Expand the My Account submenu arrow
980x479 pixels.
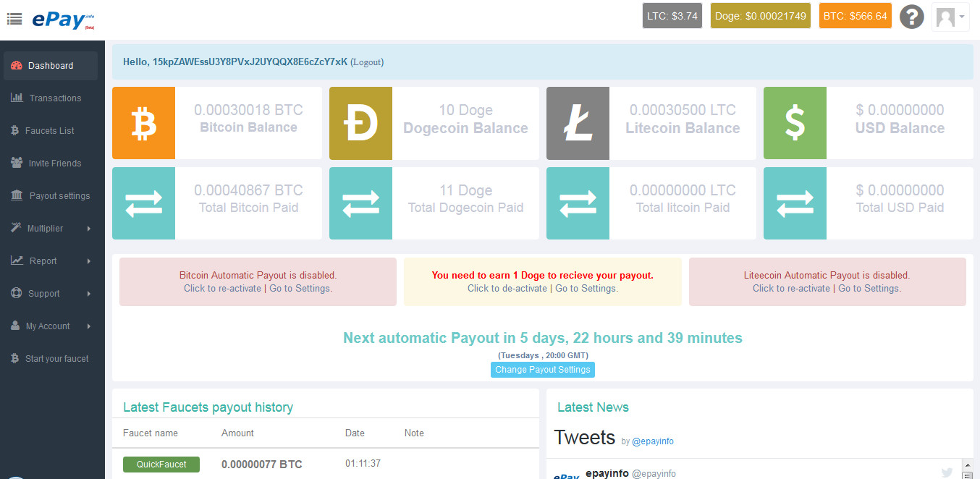tap(89, 326)
